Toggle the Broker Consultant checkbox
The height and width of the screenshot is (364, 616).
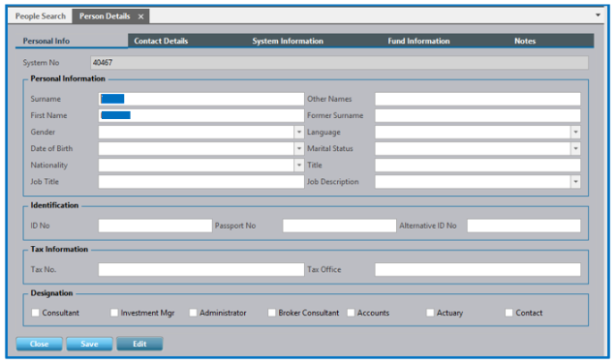[x=271, y=313]
